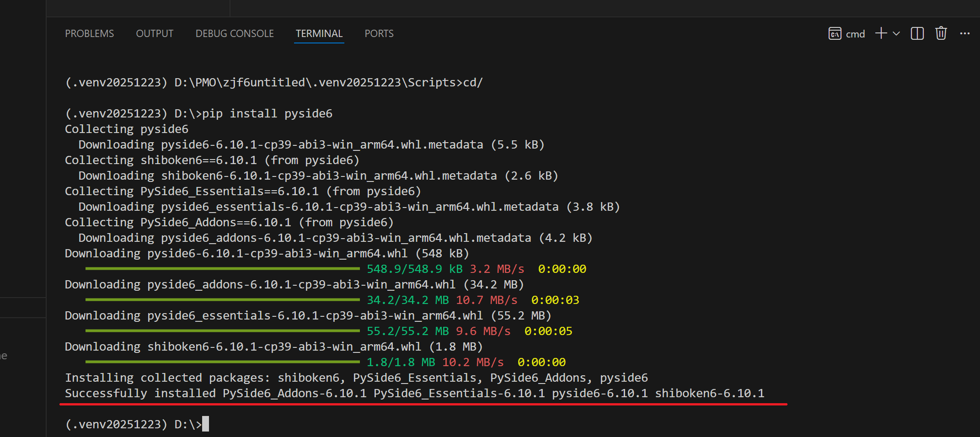This screenshot has height=437, width=980.
Task: Open the DEBUG CONSOLE tab
Action: point(235,34)
